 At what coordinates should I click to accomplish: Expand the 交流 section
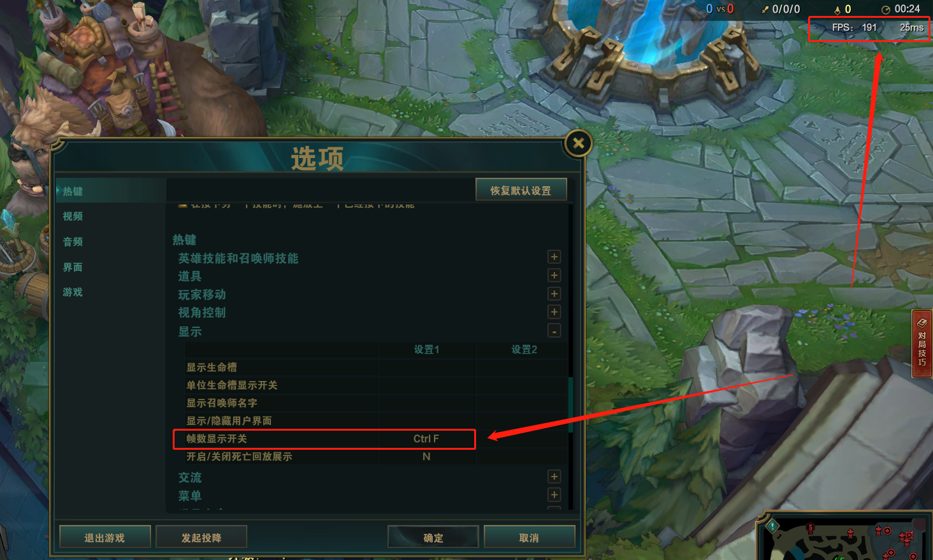coord(554,477)
